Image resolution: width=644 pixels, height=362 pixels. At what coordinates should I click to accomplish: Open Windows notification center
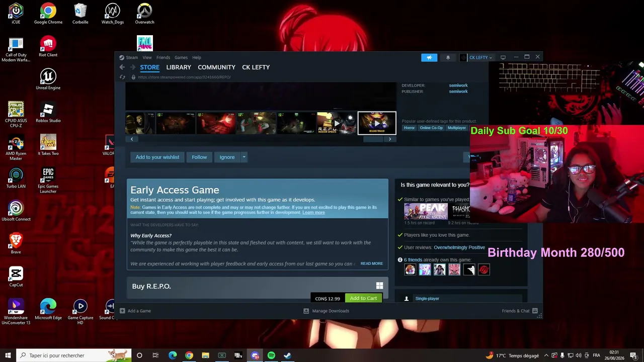pyautogui.click(x=633, y=355)
